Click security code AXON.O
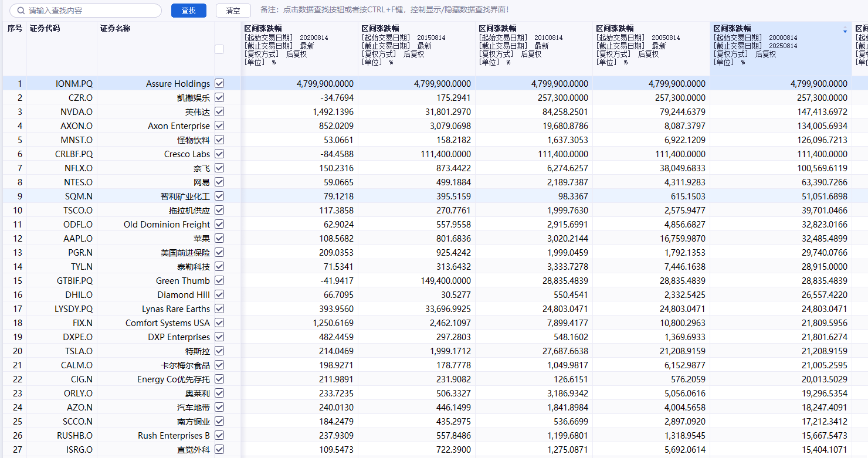Viewport: 868px width, 458px height. tap(76, 126)
